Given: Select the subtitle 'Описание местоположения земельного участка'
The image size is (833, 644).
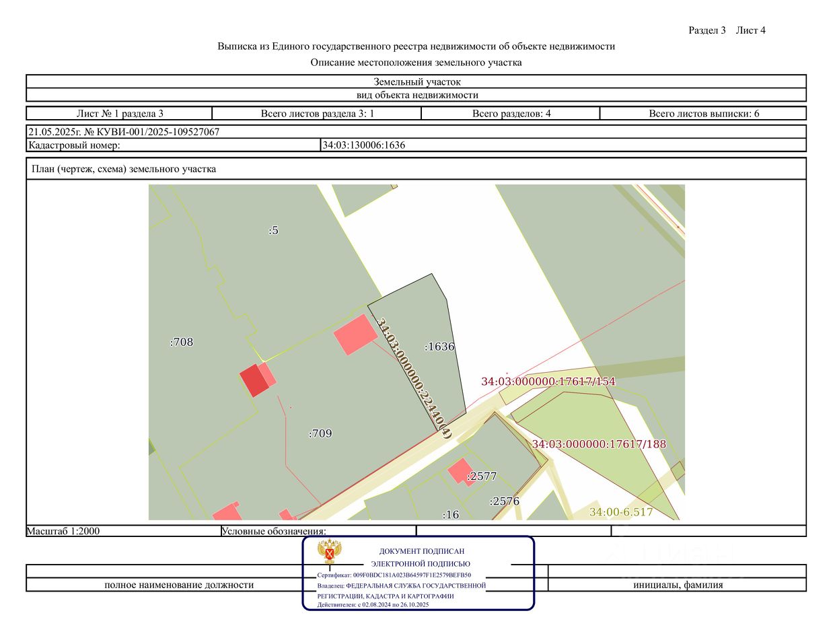Looking at the screenshot, I should pos(416,63).
